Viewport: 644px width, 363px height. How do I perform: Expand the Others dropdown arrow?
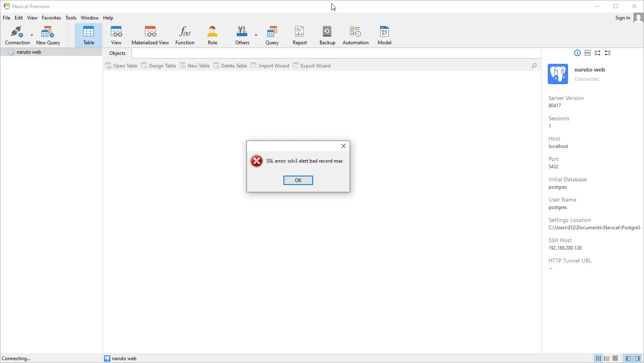tap(256, 35)
